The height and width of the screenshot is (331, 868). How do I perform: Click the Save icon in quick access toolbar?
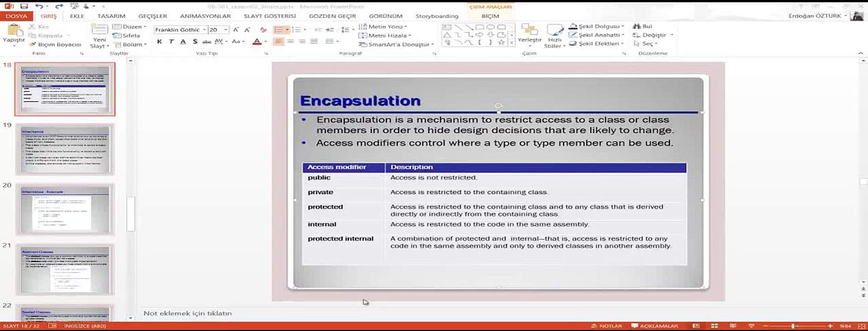pos(24,6)
